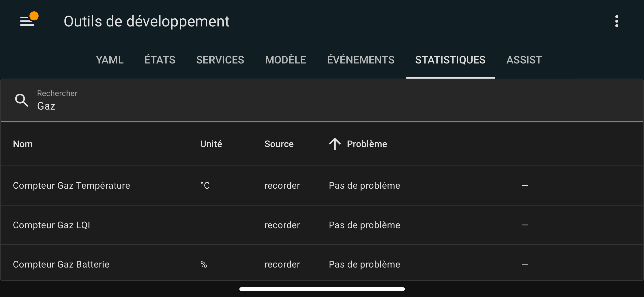Sort by the Nom column header

click(x=23, y=144)
